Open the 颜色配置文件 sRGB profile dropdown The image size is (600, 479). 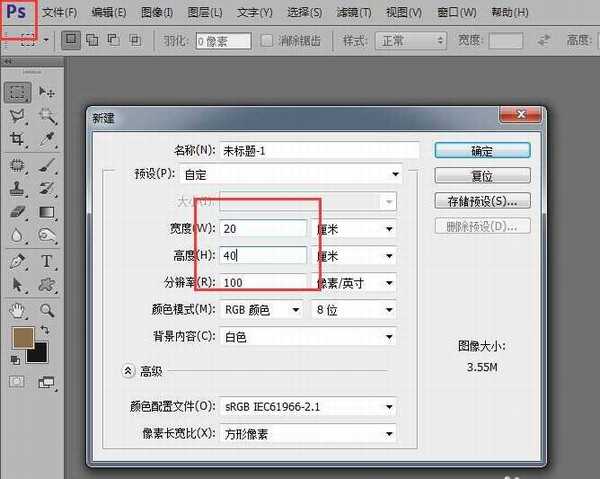[308, 406]
